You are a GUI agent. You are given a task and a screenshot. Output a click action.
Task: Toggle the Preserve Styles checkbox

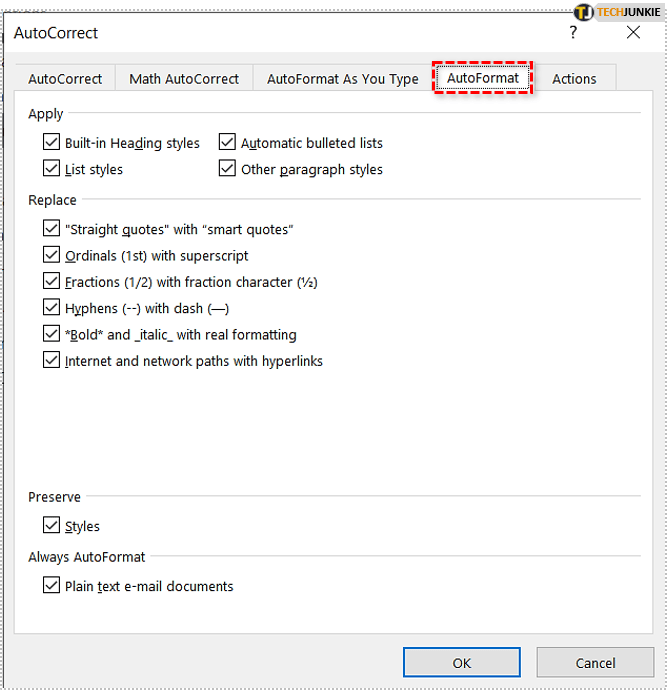coord(52,525)
